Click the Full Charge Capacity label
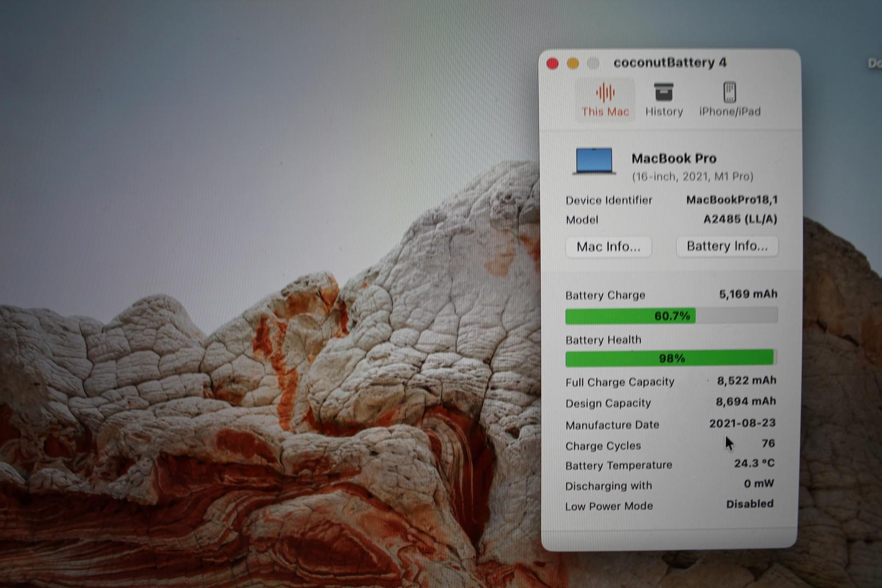Viewport: 882px width, 588px height. click(620, 382)
